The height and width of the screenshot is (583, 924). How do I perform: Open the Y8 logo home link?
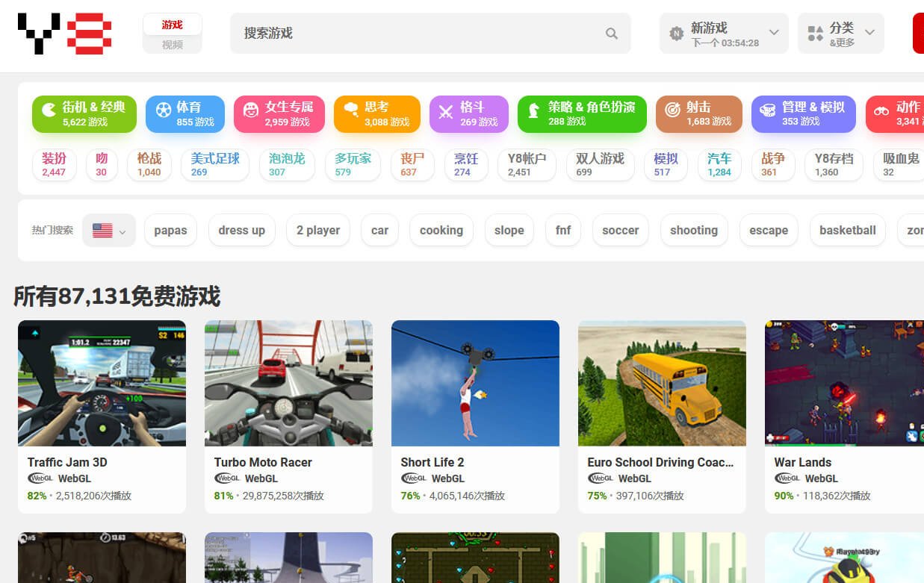(65, 34)
